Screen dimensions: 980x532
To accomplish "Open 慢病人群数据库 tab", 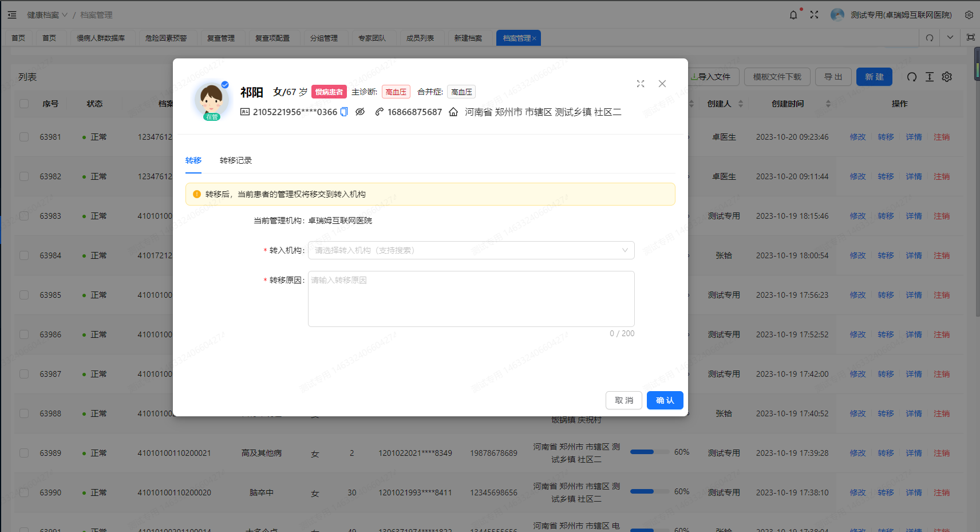I will pos(101,38).
